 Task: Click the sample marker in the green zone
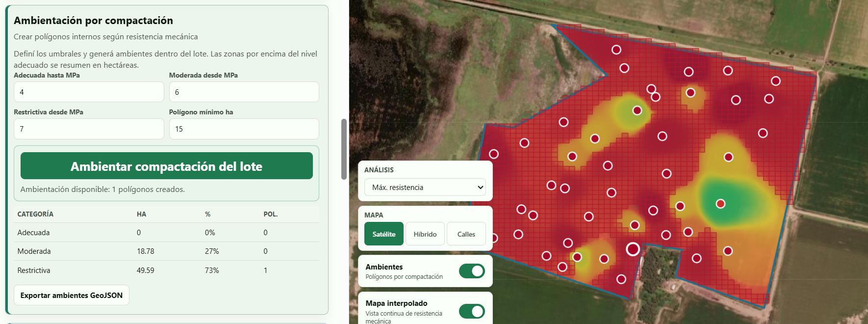pyautogui.click(x=720, y=204)
